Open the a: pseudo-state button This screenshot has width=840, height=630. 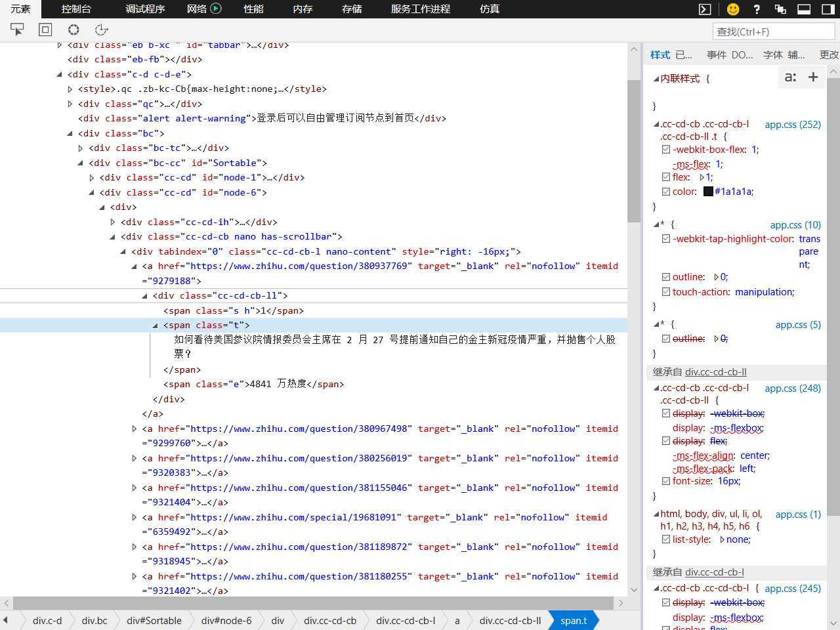[791, 77]
